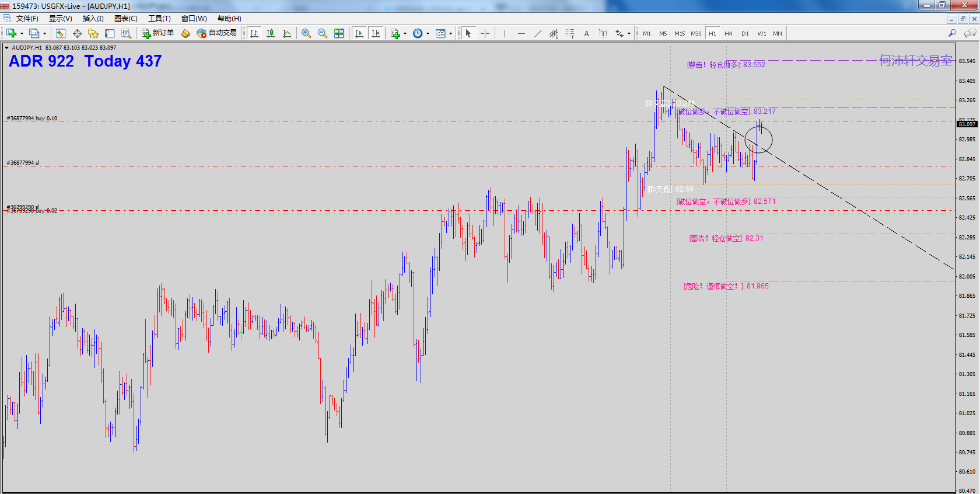Switch timeframe to D1
The width and height of the screenshot is (980, 494).
(x=745, y=33)
